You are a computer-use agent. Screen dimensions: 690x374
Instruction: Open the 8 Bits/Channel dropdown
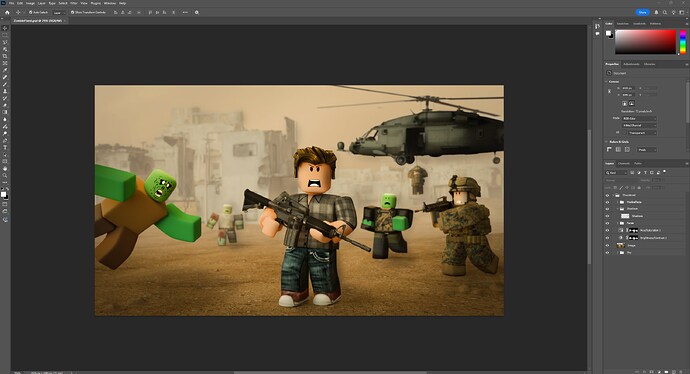[639, 125]
